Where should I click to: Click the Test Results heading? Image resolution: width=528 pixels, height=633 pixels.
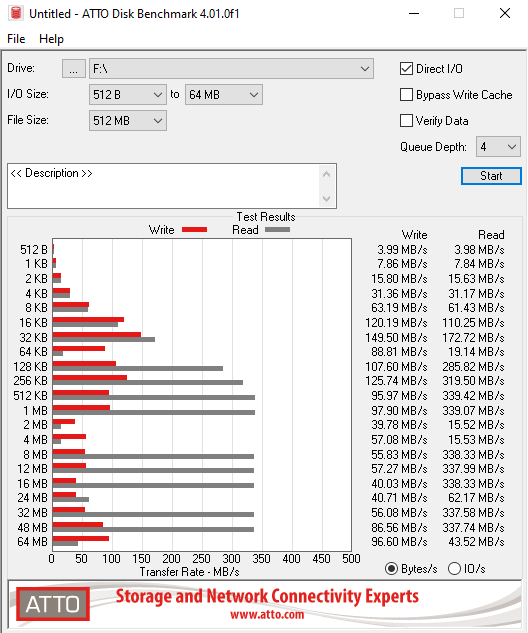click(x=266, y=217)
